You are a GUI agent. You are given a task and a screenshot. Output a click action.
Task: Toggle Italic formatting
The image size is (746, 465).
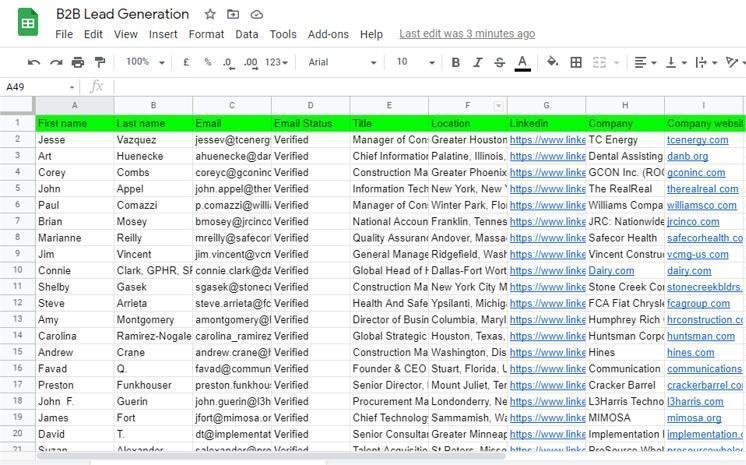point(478,63)
